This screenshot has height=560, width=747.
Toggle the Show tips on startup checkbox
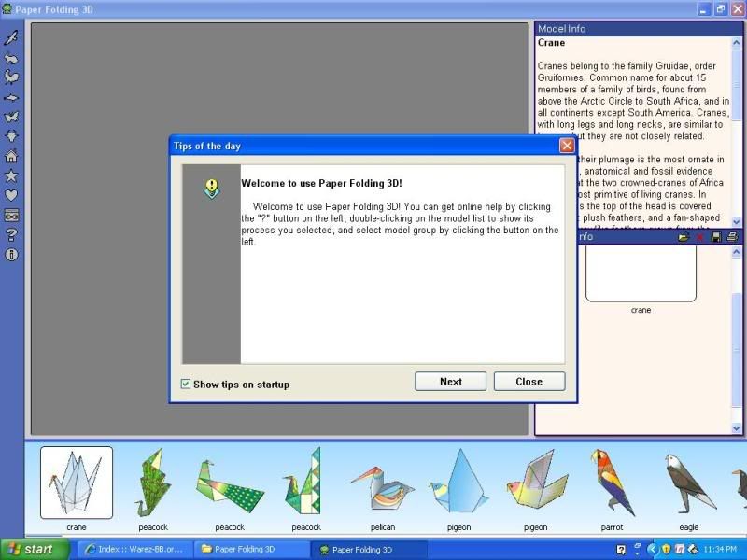coord(186,384)
